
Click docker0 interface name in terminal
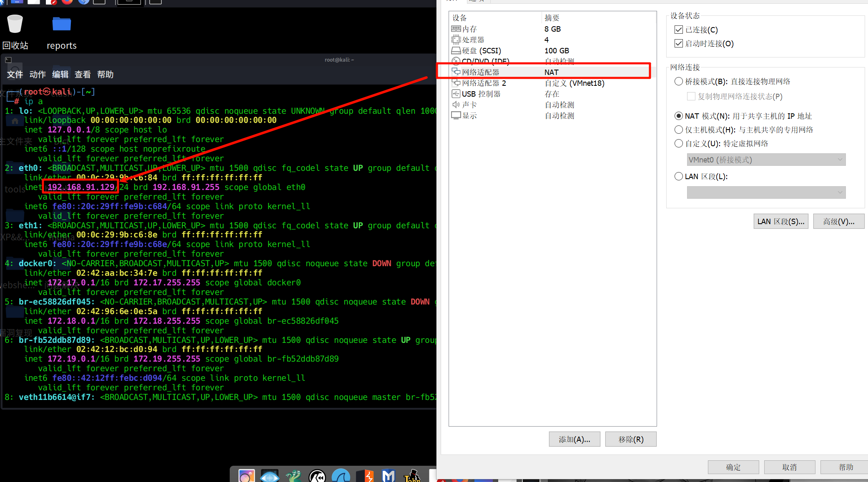click(x=37, y=263)
